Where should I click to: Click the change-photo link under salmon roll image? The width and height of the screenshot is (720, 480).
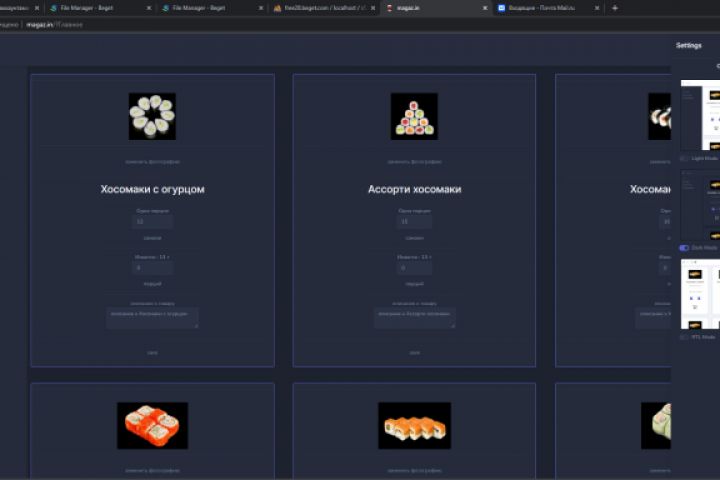pos(415,470)
